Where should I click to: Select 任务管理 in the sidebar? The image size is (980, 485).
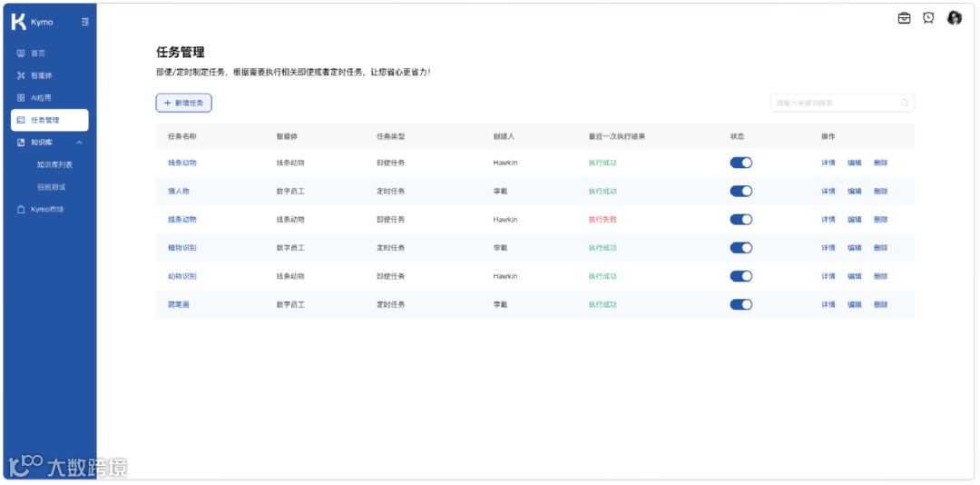click(49, 120)
